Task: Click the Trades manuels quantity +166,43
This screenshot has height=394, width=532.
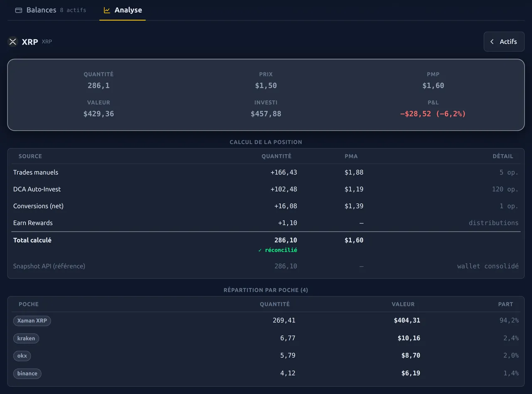Action: pos(284,172)
